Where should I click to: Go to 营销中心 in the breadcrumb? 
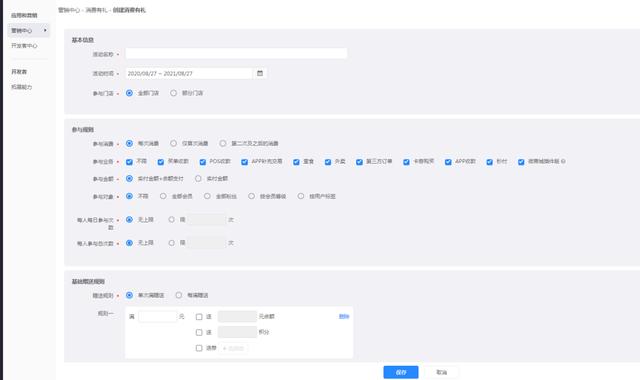(x=68, y=10)
